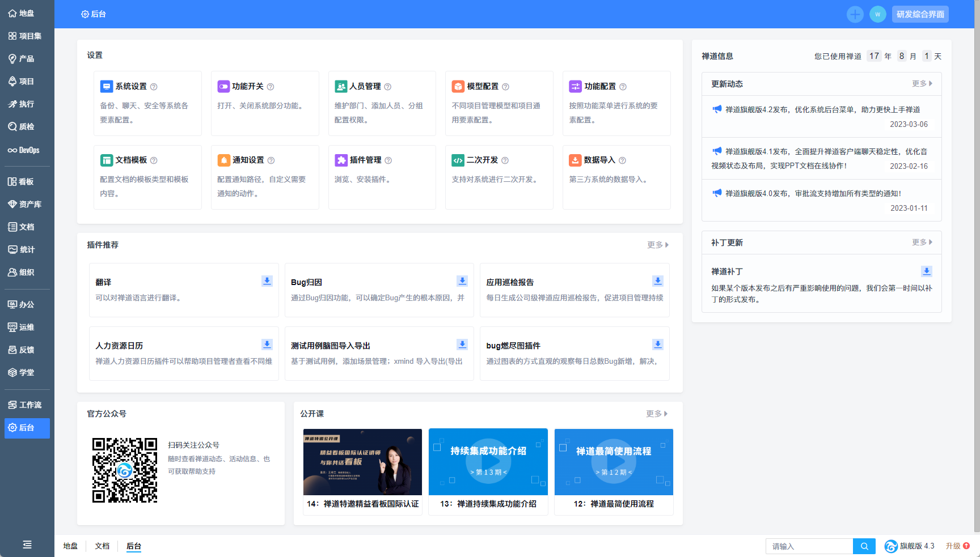Screen dimensions: 980x557
Task: Switch to the 文档 bottom tab
Action: [102, 546]
